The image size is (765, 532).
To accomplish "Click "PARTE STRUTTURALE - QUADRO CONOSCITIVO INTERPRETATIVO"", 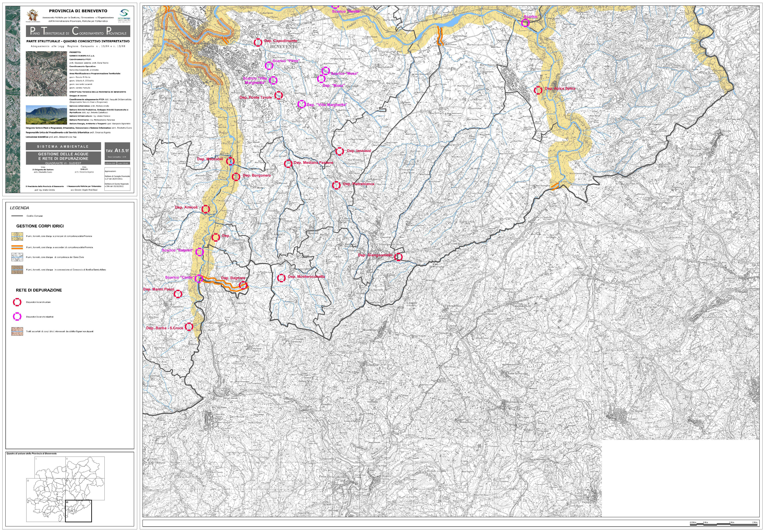I will [x=78, y=41].
